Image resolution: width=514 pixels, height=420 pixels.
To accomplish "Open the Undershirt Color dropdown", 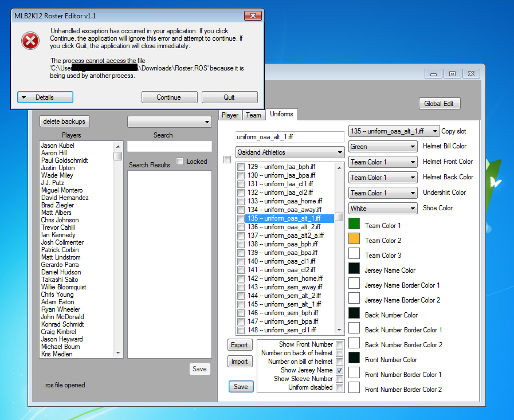I will tap(383, 193).
